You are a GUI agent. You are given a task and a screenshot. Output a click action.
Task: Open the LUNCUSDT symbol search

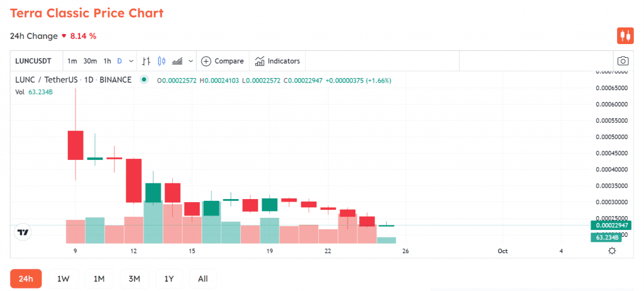point(33,61)
